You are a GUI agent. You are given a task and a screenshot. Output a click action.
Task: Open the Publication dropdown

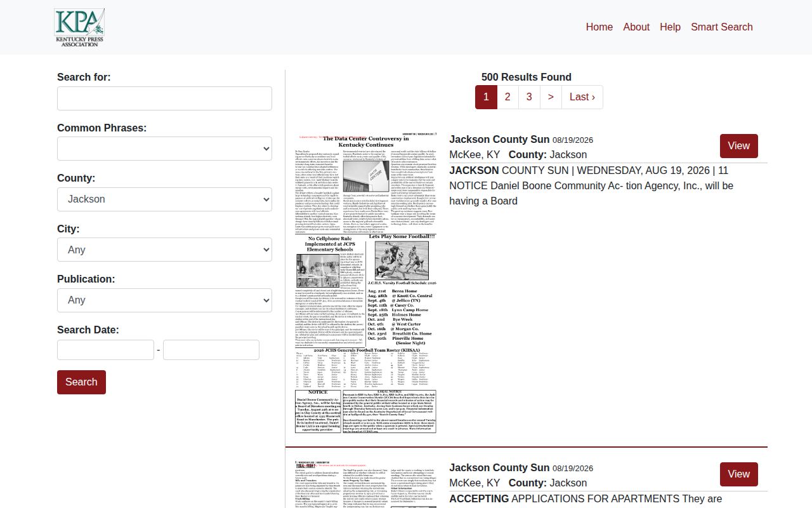(164, 300)
